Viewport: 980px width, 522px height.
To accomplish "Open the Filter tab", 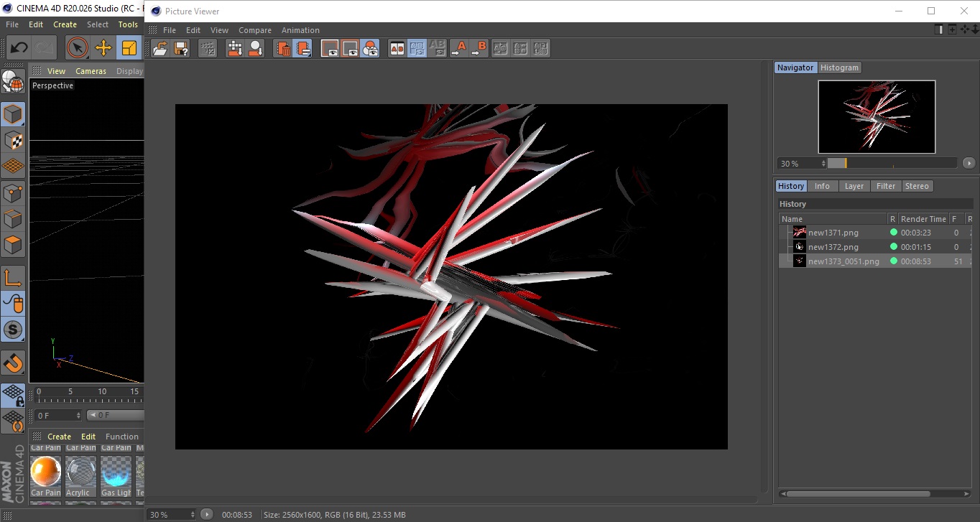I will tap(886, 186).
